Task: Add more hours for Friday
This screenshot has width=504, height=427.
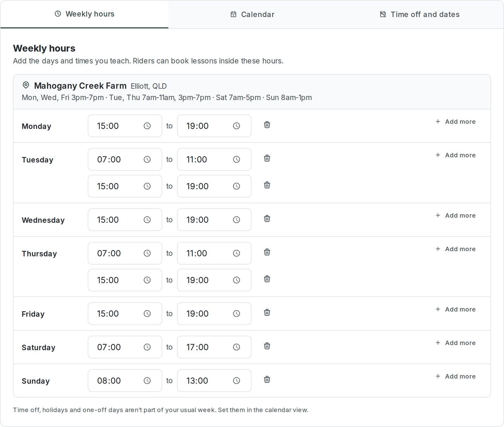Action: 455,309
